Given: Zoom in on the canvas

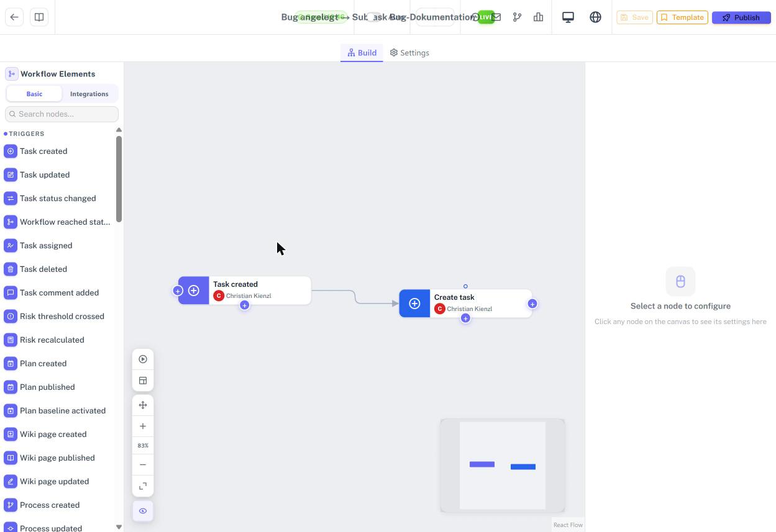Looking at the screenshot, I should pos(143,426).
